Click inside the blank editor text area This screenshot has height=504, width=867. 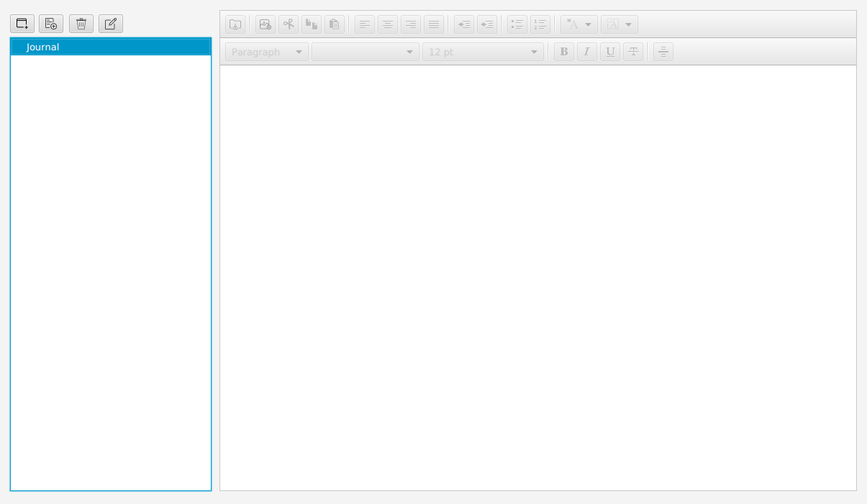538,278
